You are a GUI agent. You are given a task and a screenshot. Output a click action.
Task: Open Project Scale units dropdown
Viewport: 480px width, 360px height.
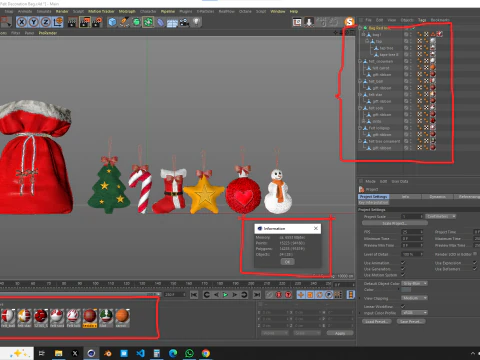(441, 216)
